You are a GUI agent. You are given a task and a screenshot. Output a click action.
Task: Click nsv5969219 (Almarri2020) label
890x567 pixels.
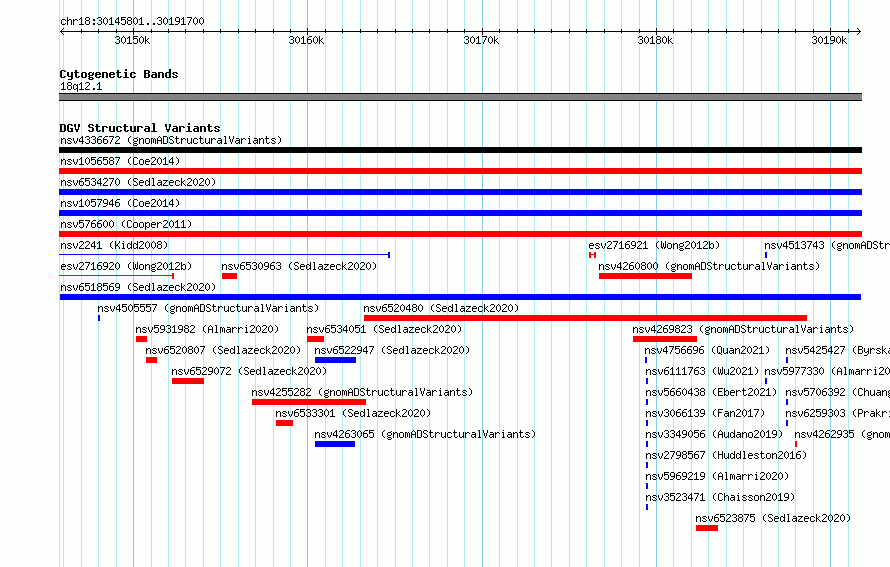click(x=716, y=476)
